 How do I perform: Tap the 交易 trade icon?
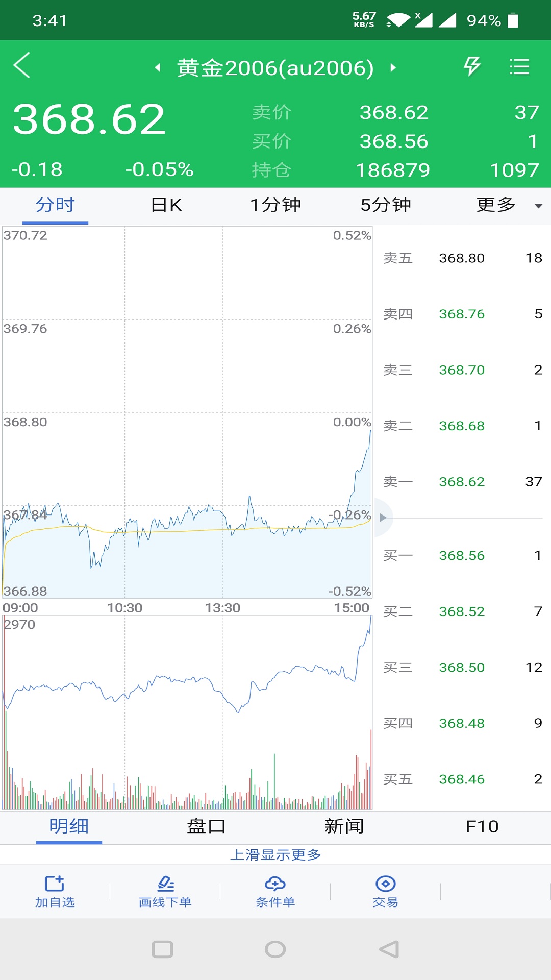pyautogui.click(x=386, y=891)
